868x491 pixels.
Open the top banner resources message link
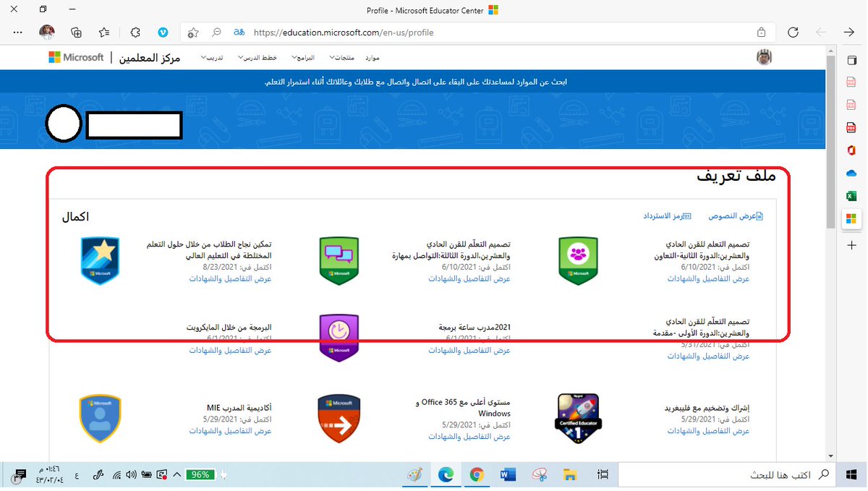point(416,82)
